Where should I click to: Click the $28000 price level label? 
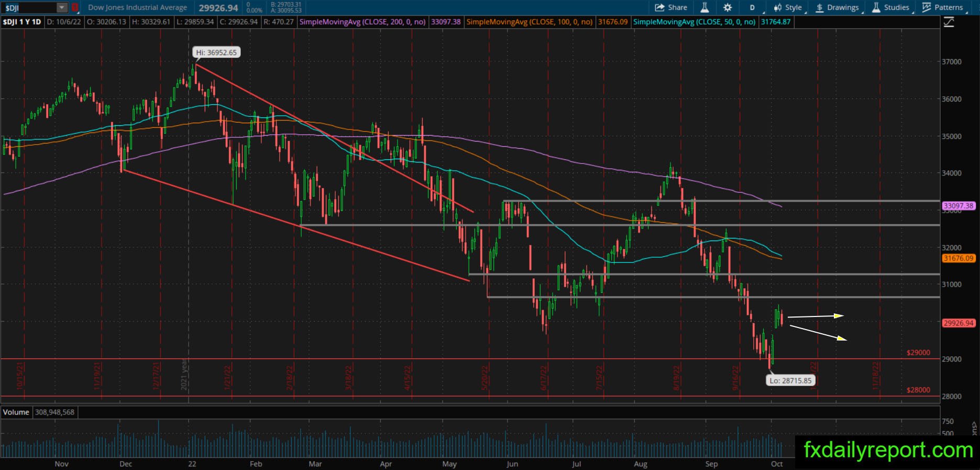tap(918, 390)
